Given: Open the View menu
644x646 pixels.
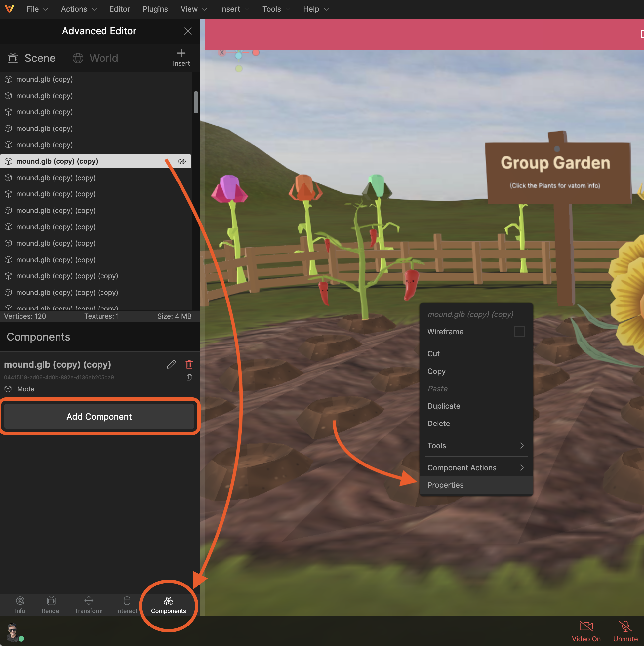Looking at the screenshot, I should click(194, 9).
